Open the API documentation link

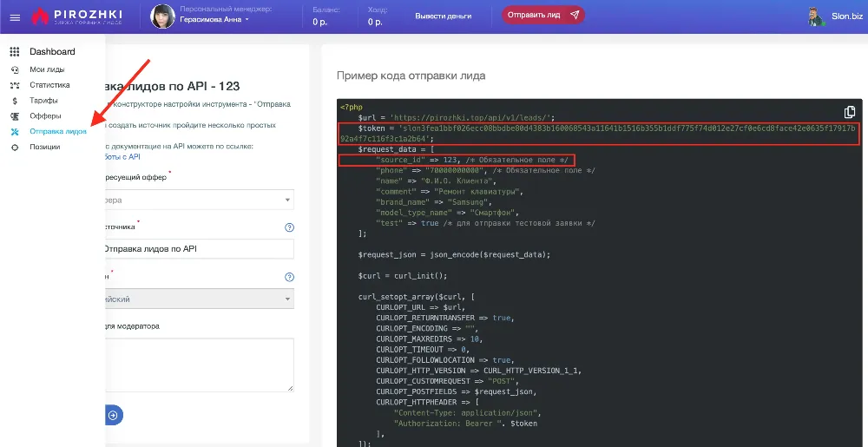coord(123,156)
